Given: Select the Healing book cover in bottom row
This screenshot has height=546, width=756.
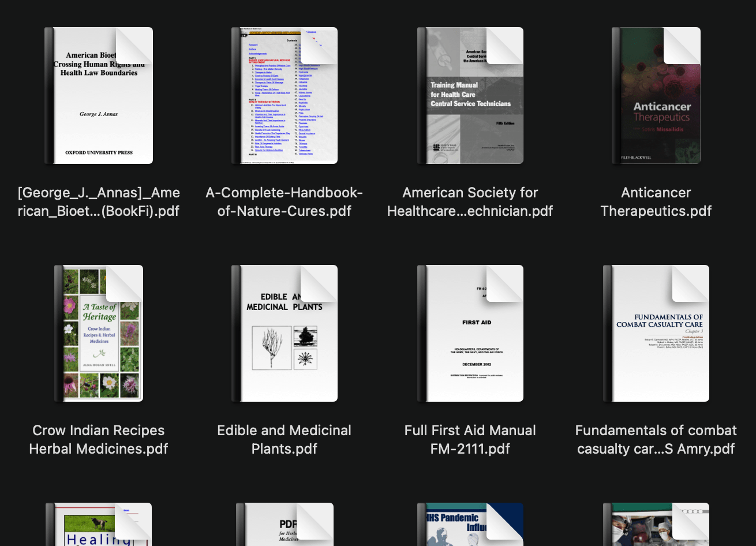Looking at the screenshot, I should (x=99, y=524).
